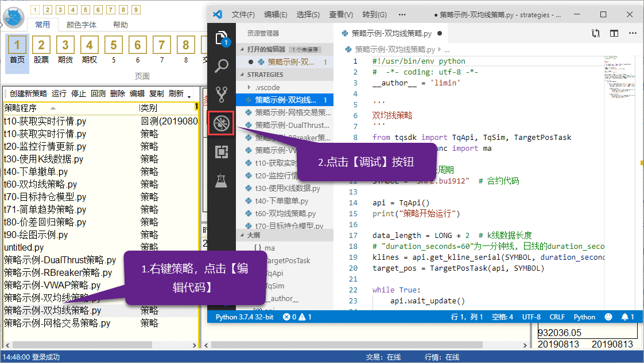Click the page 3 期货 ribbon icon

pyautogui.click(x=65, y=50)
